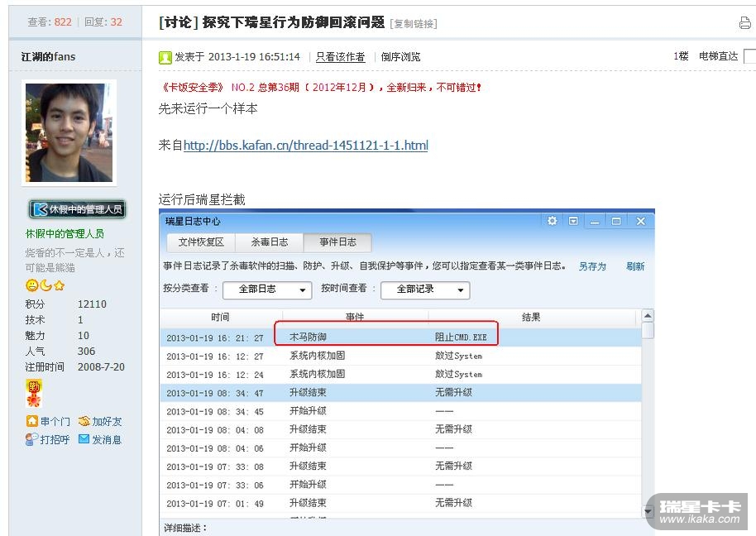Select the 07:01:49 升级结束 row
The height and width of the screenshot is (536, 756).
click(x=400, y=503)
